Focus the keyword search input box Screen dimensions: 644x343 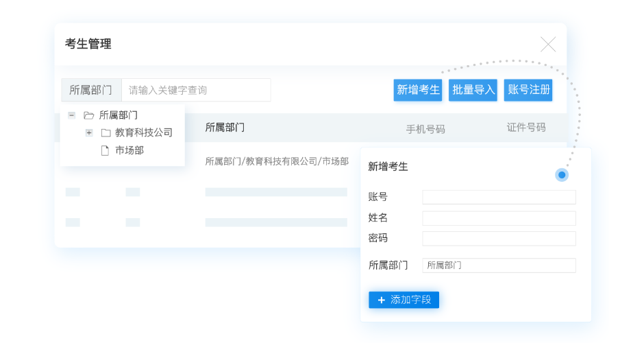pyautogui.click(x=196, y=90)
